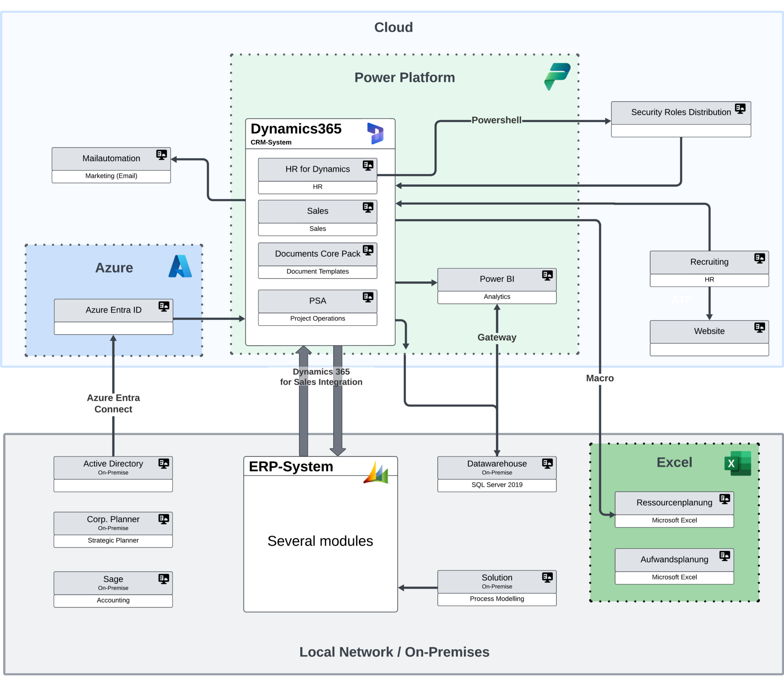Screen dimensions: 784x679
Task: Click the 'SQL Server 2019' label
Action: 497,485
